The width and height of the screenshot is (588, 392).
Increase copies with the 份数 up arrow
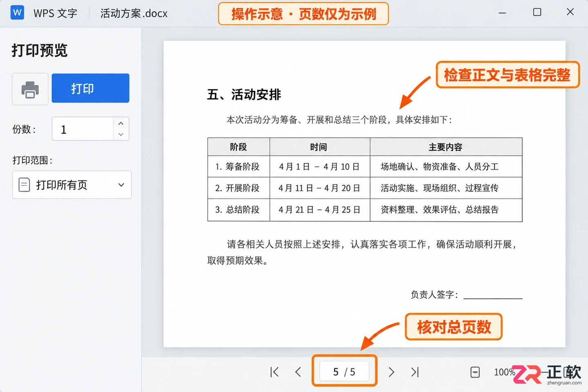(121, 123)
